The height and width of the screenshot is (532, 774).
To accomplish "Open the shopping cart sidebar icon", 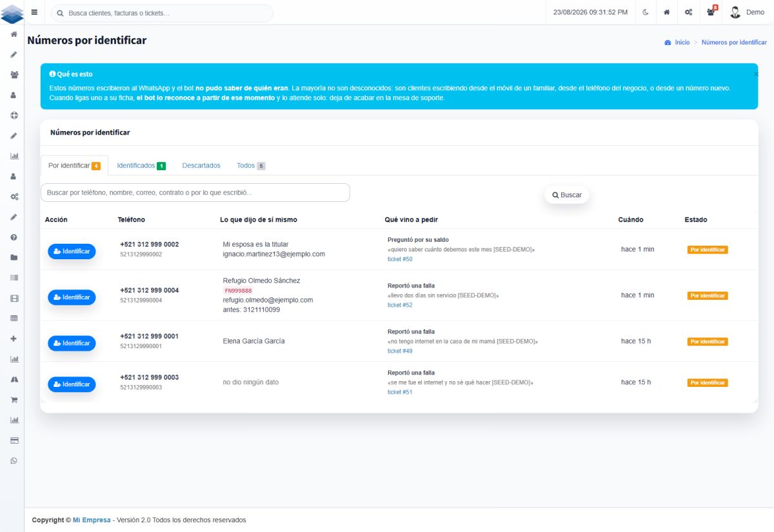I will pyautogui.click(x=14, y=400).
